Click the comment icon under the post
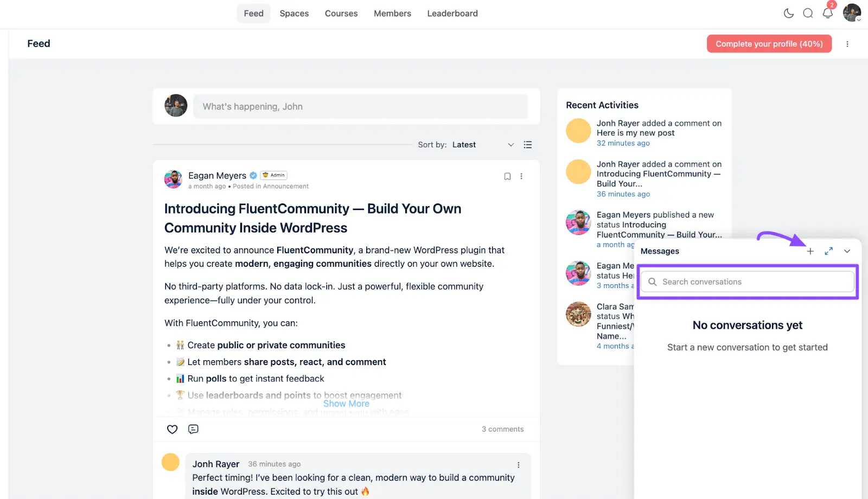 tap(193, 429)
